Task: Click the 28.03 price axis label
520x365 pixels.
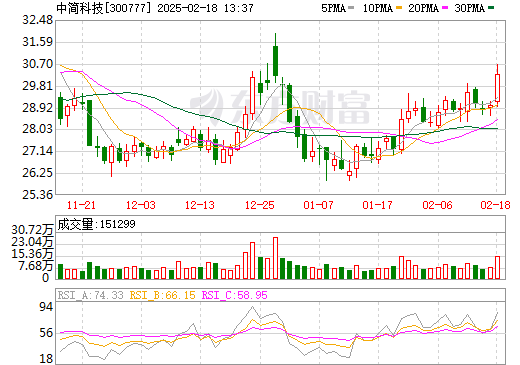Action: click(x=38, y=129)
